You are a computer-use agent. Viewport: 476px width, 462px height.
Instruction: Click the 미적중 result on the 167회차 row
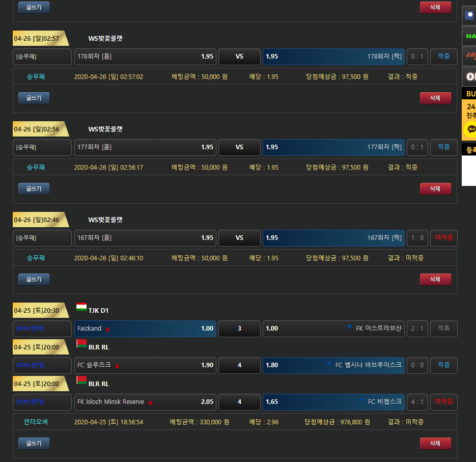pos(443,238)
